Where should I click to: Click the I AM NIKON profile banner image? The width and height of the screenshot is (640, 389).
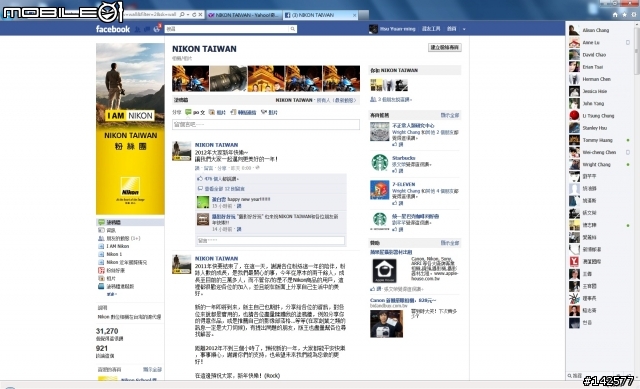tap(130, 129)
